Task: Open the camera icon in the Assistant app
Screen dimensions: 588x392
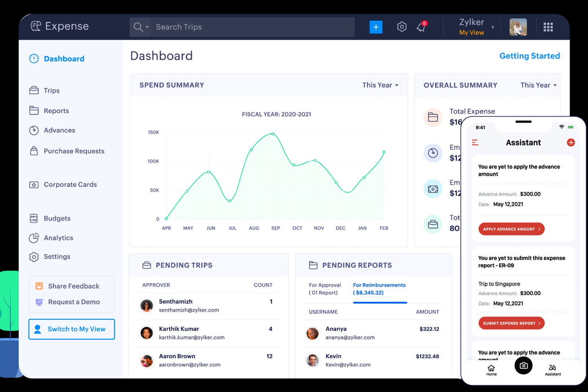Action: pyautogui.click(x=523, y=365)
